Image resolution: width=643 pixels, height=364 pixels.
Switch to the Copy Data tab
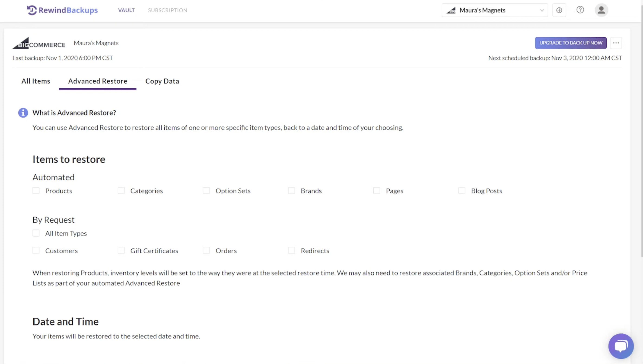pyautogui.click(x=162, y=81)
